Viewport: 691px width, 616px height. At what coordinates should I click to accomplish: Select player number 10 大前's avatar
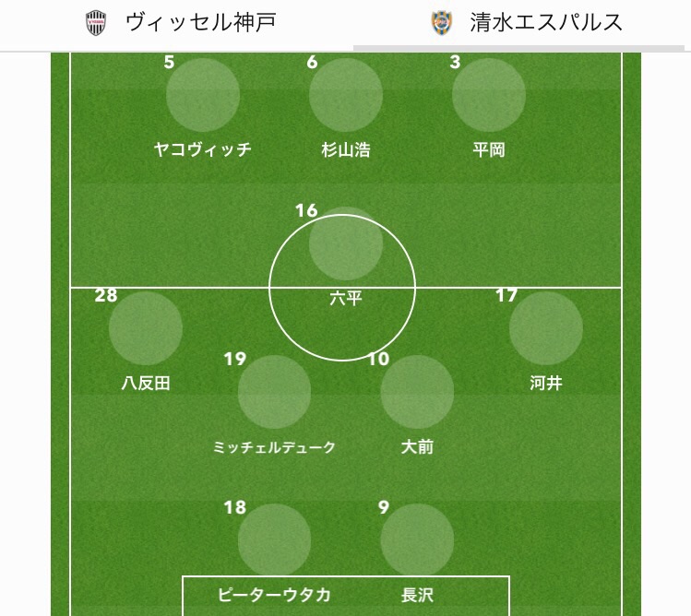pos(417,392)
